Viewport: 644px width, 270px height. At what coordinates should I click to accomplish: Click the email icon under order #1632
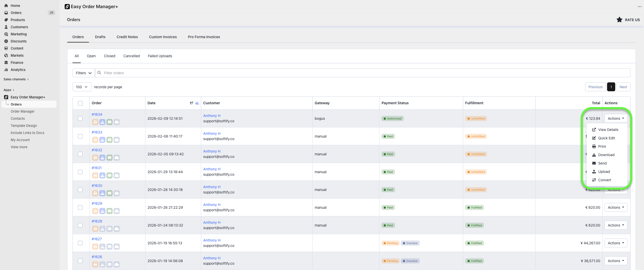[x=109, y=158]
